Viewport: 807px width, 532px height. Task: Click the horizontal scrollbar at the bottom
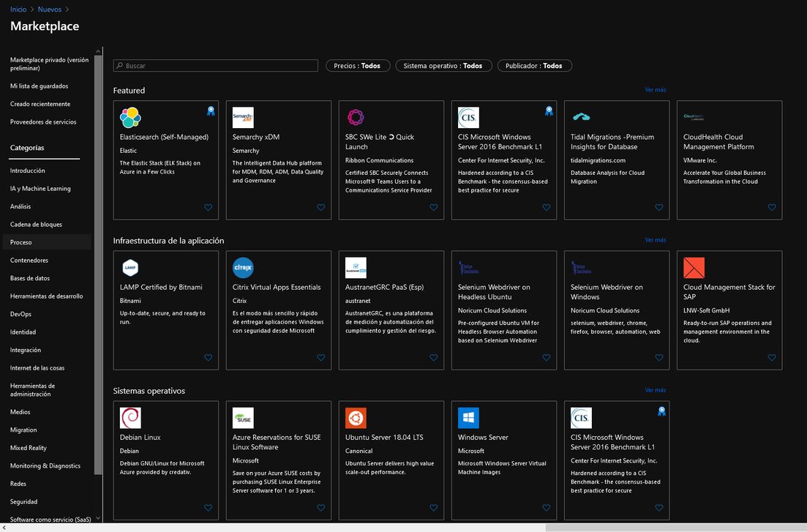pos(676,528)
